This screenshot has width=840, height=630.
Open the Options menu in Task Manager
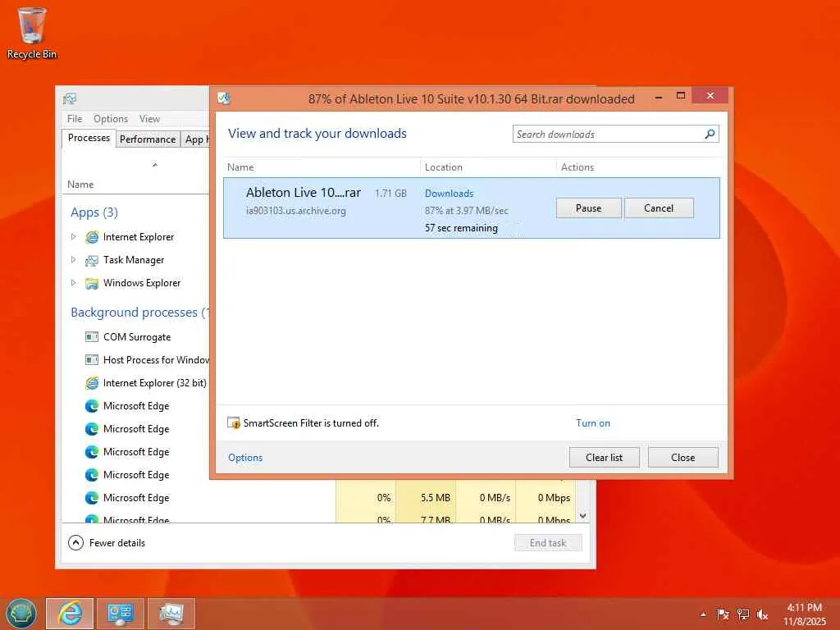(x=111, y=119)
